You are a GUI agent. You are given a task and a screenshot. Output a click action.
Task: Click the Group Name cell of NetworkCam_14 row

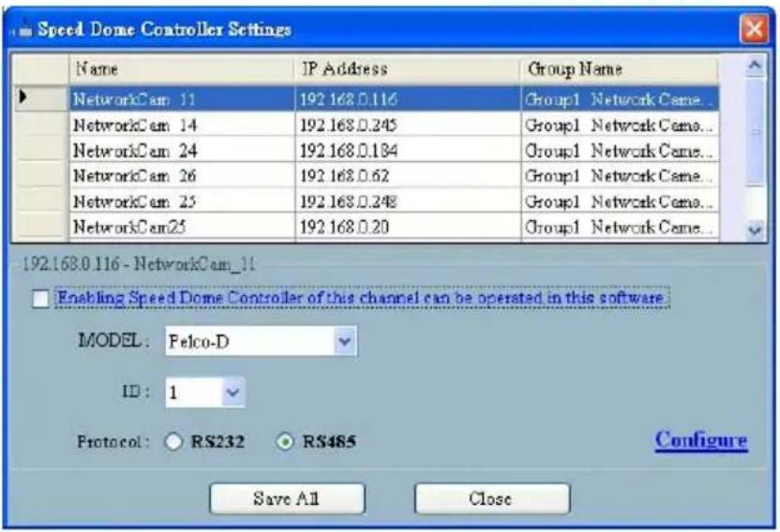[620, 125]
